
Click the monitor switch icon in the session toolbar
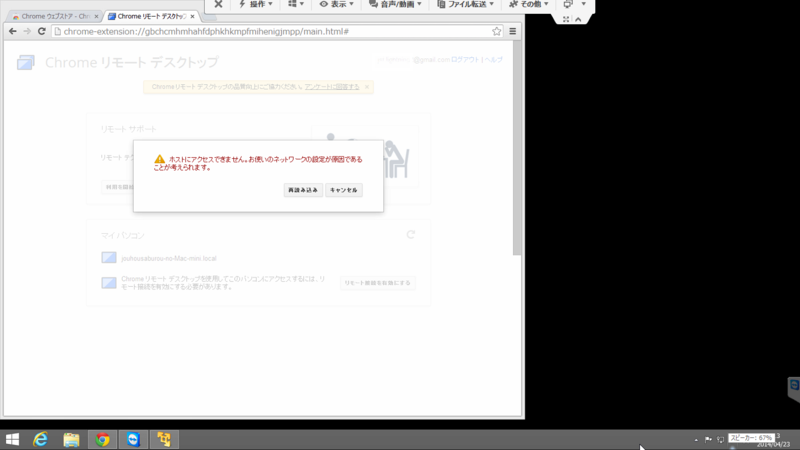568,4
